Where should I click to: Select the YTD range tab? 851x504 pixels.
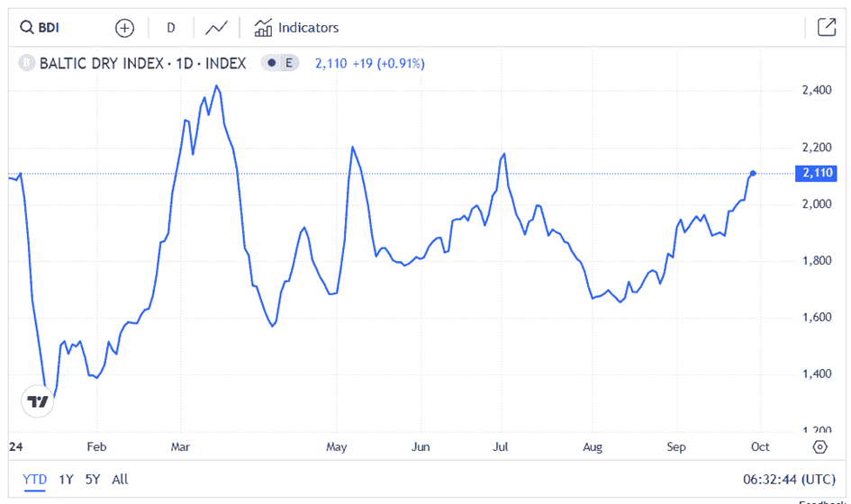click(35, 480)
